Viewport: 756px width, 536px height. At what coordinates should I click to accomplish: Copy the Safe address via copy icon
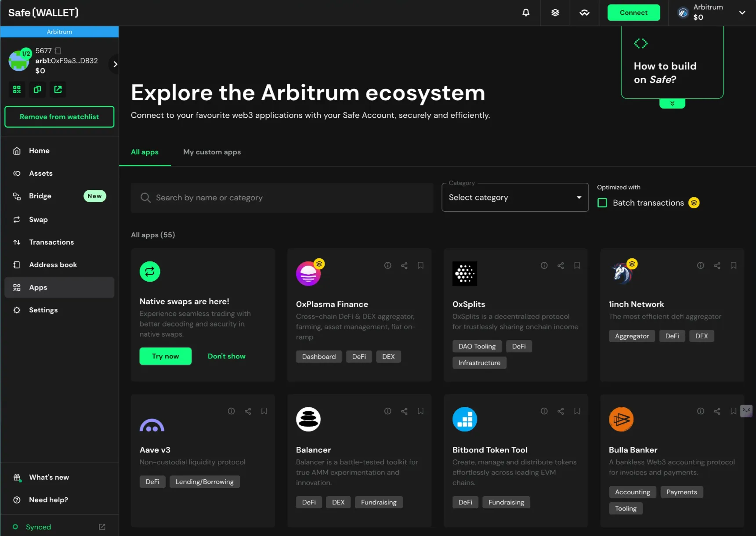[37, 89]
